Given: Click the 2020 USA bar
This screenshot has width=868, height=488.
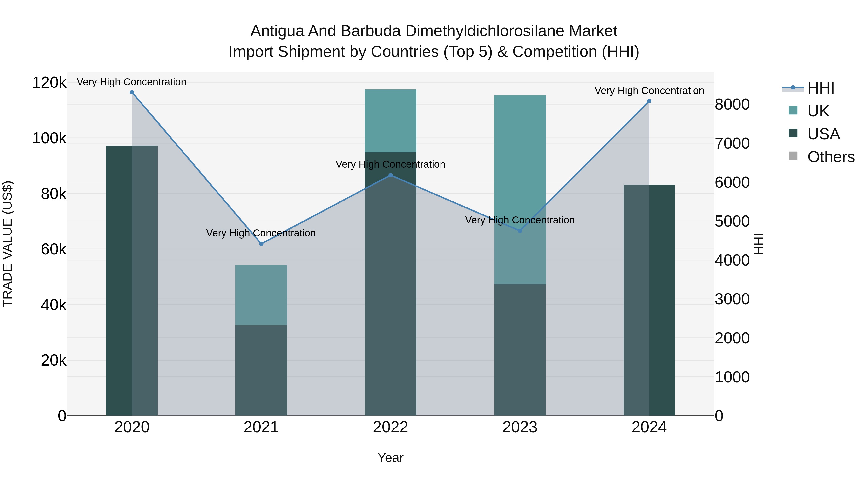Looking at the screenshot, I should 132,281.
